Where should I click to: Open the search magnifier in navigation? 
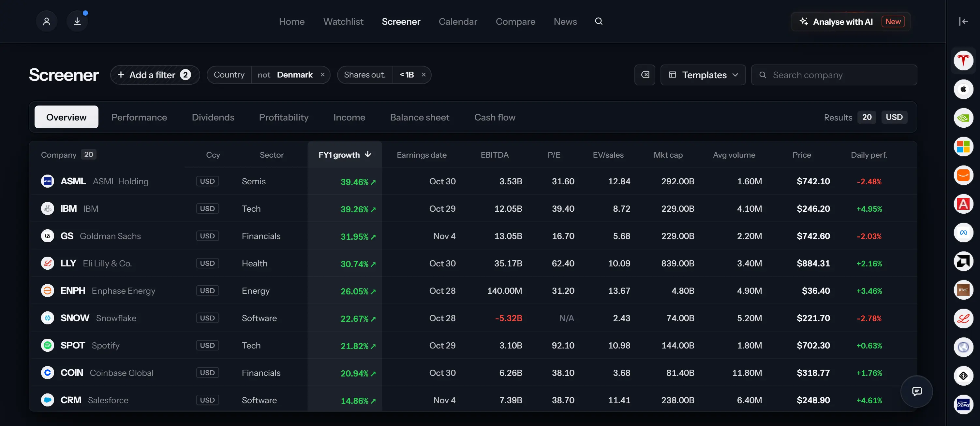tap(599, 21)
